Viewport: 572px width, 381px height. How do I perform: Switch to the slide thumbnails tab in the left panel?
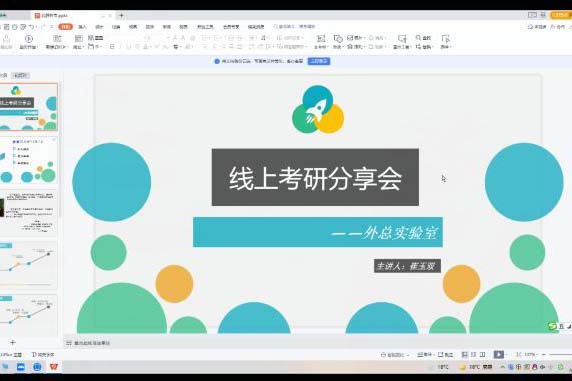tap(21, 75)
